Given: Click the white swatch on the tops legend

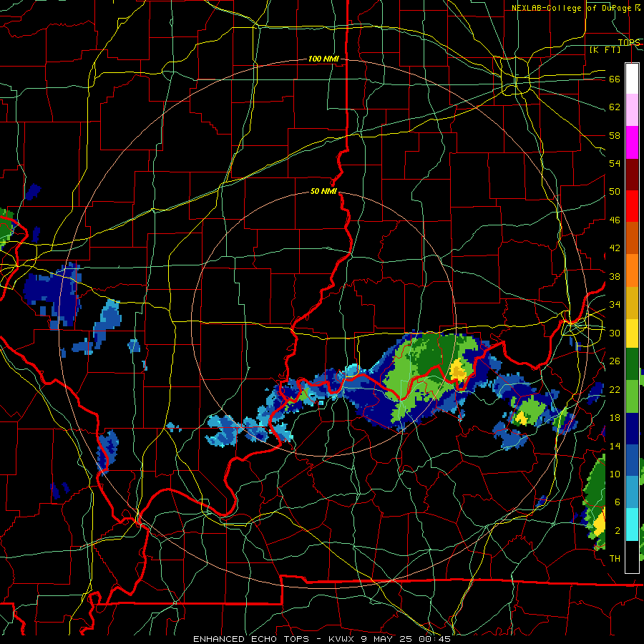Looking at the screenshot, I should (x=632, y=79).
